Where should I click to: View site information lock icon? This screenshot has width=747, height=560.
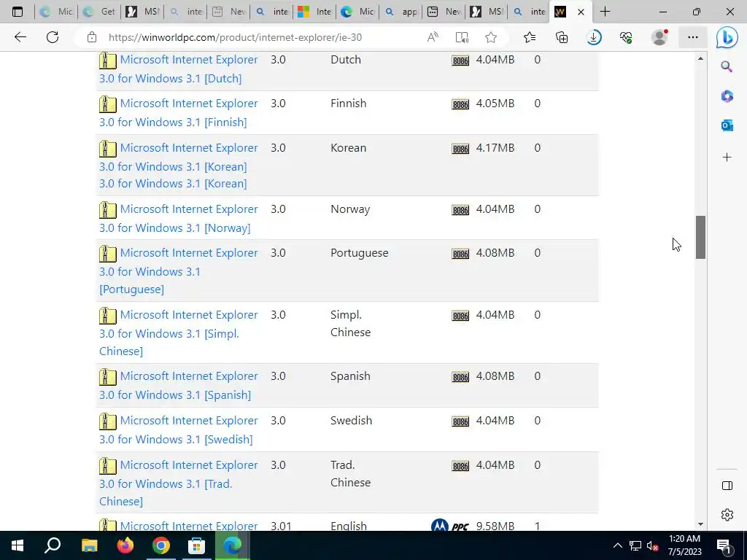tap(92, 37)
